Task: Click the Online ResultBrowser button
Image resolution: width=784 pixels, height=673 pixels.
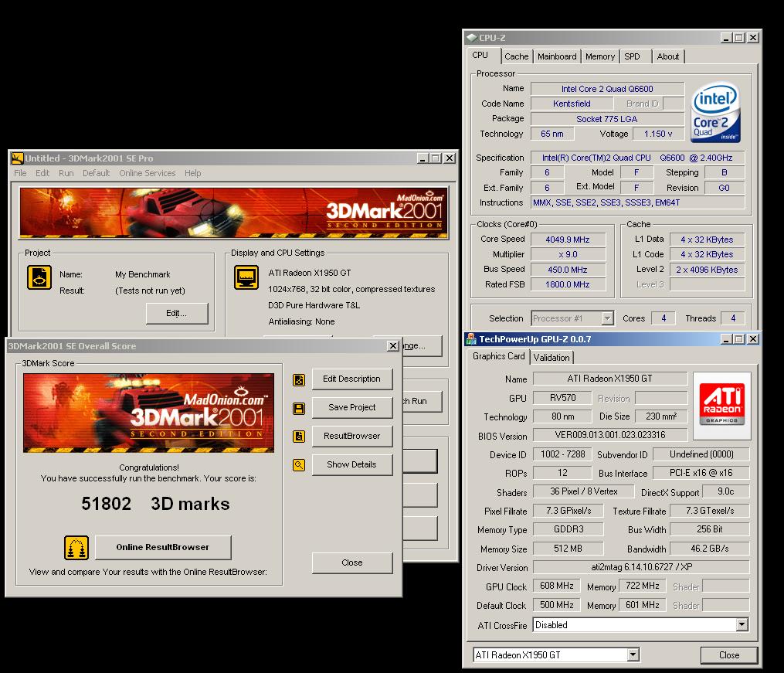Action: 163,548
